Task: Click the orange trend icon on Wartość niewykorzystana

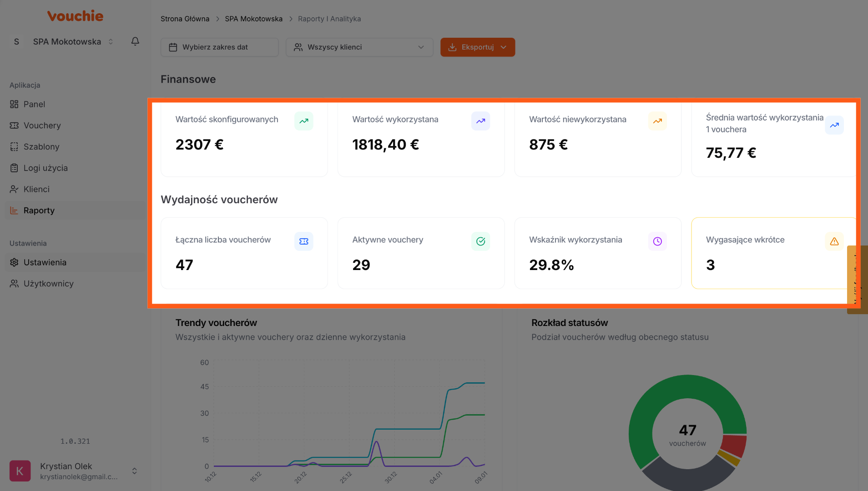Action: point(657,121)
